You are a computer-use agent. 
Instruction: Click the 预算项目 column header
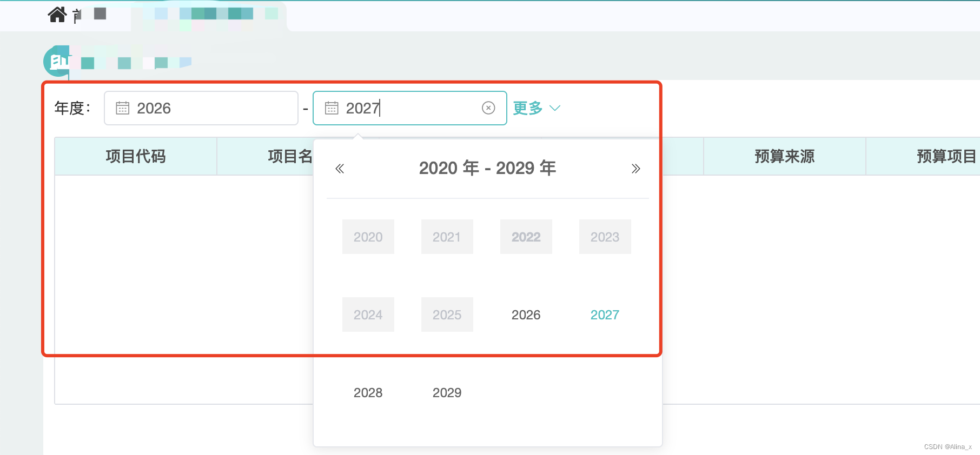[924, 156]
